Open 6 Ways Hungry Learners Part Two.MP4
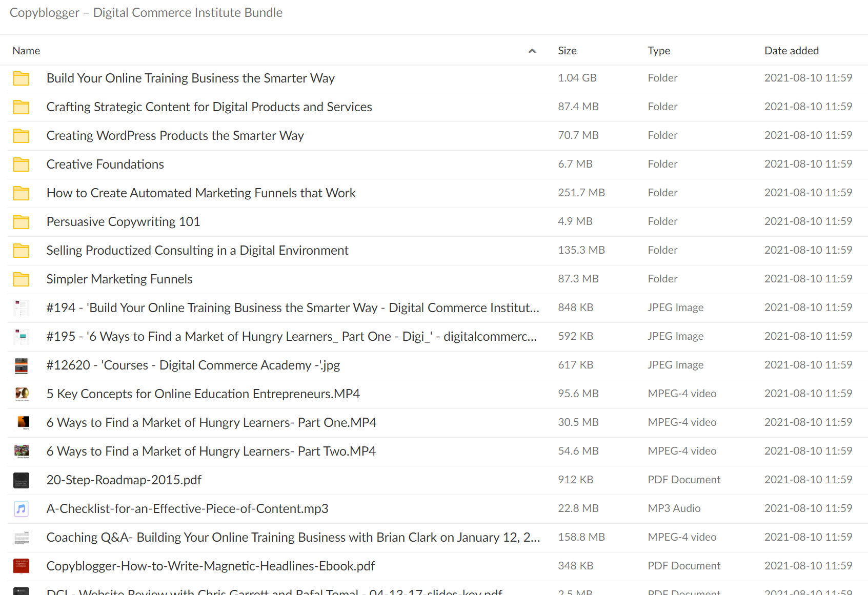 211,452
